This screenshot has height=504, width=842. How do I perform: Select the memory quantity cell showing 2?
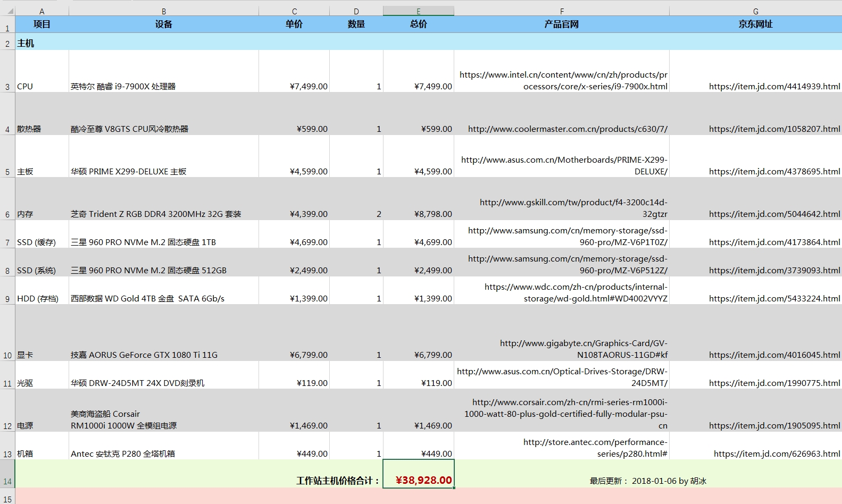[x=356, y=214]
